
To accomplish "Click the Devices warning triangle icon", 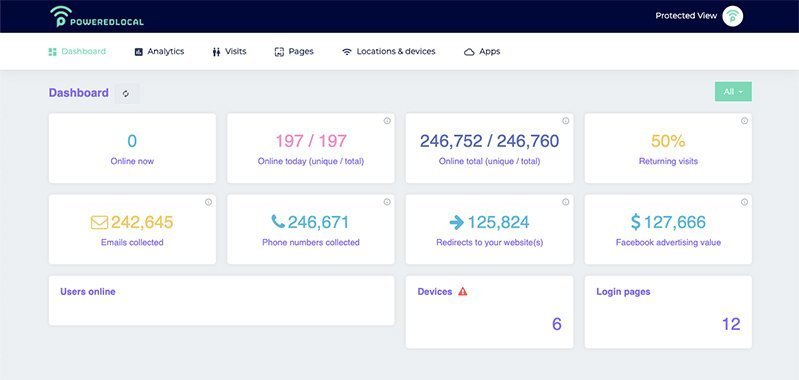I will pos(463,292).
